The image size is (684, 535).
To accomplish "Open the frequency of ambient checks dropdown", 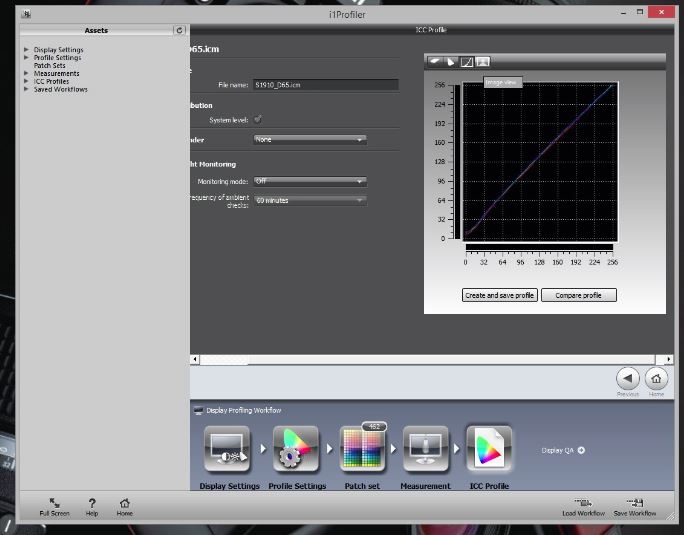I will 310,200.
